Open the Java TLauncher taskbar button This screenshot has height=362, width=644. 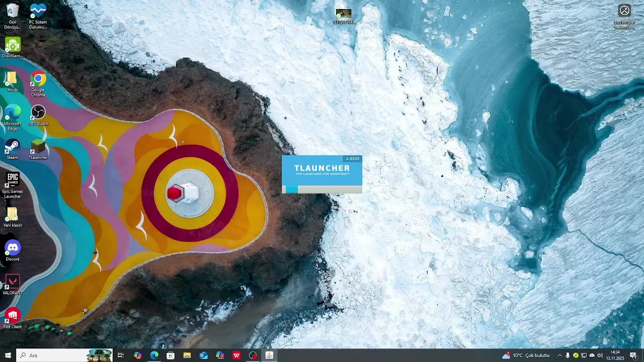coord(269,355)
